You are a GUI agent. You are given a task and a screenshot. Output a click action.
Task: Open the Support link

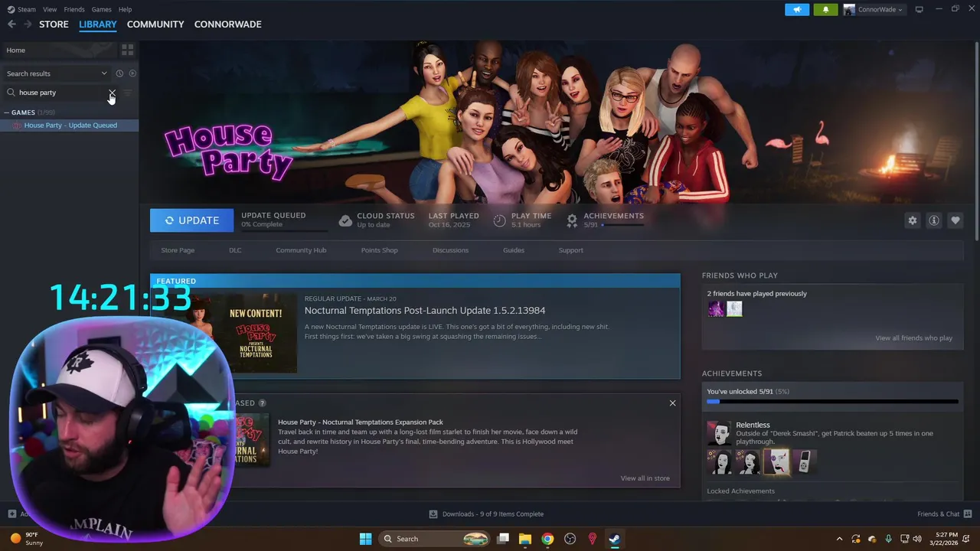570,250
